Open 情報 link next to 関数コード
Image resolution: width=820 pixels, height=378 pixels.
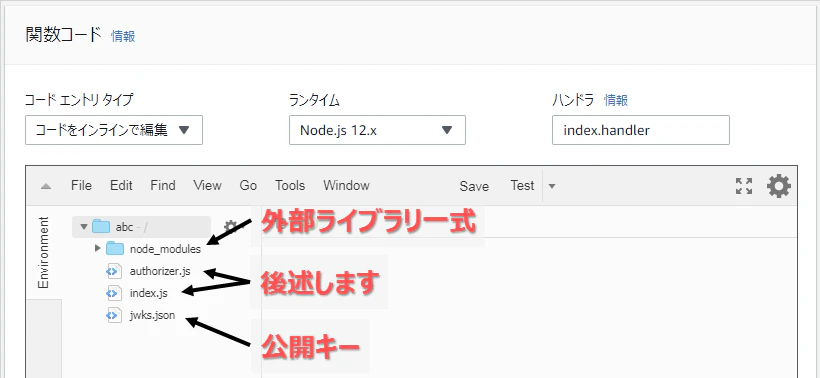[x=123, y=36]
